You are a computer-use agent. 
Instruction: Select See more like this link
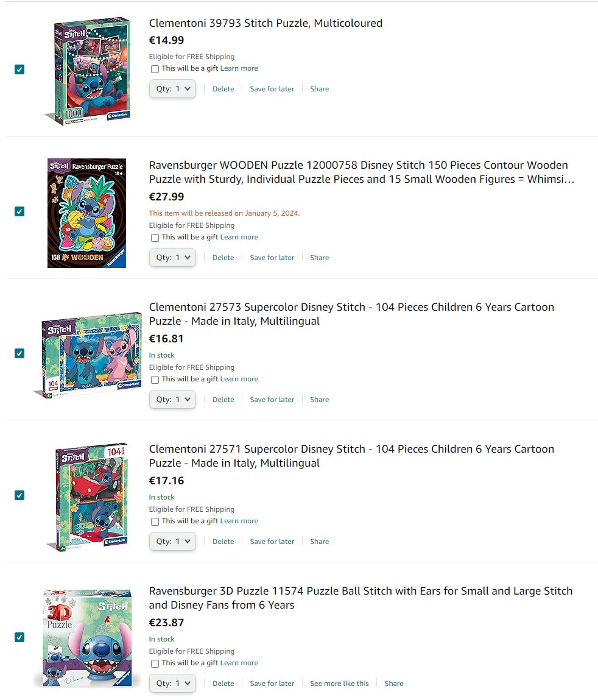[x=339, y=684]
